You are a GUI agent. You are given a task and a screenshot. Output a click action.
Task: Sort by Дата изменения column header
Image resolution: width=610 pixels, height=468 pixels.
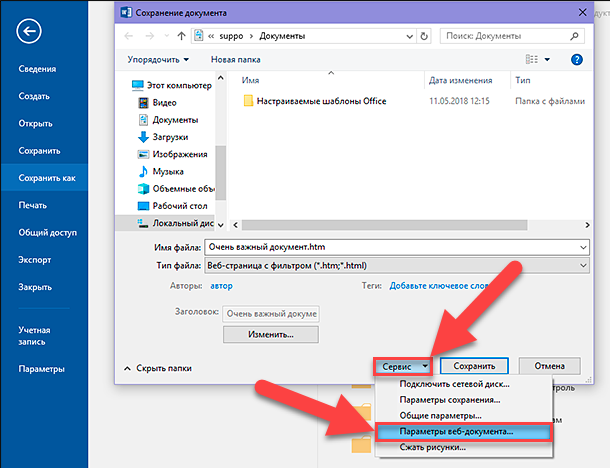tap(461, 81)
